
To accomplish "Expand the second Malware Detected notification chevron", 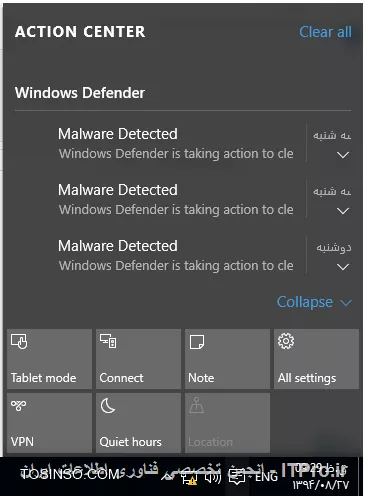I will (x=343, y=211).
